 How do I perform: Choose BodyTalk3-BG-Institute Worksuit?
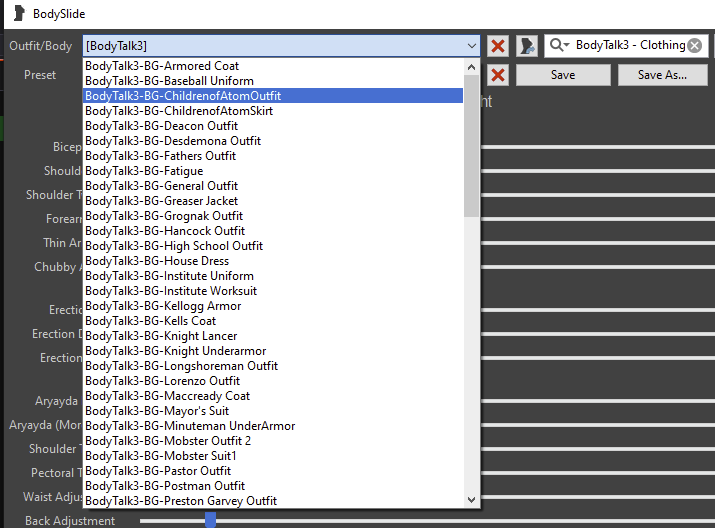point(273,291)
